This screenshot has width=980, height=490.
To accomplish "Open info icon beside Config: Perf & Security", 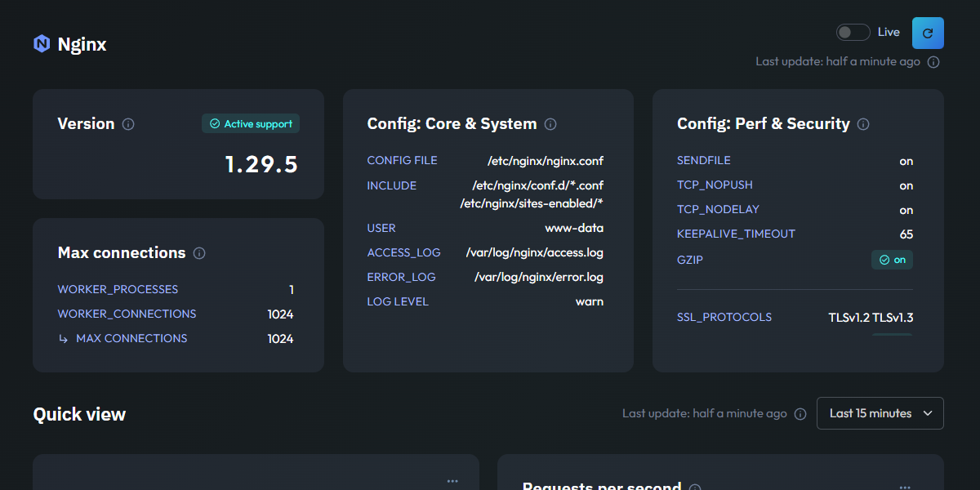I will pos(863,124).
